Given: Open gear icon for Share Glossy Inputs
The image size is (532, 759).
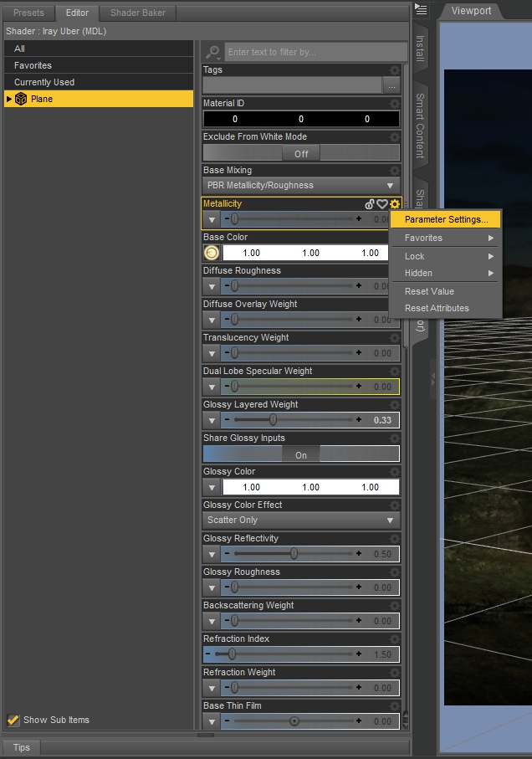Looking at the screenshot, I should pyautogui.click(x=395, y=438).
